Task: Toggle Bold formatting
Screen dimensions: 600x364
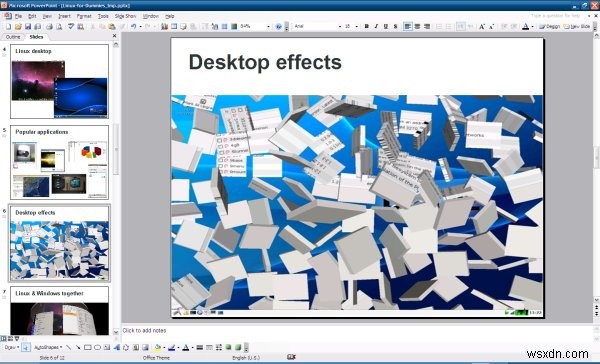Action: 366,26
